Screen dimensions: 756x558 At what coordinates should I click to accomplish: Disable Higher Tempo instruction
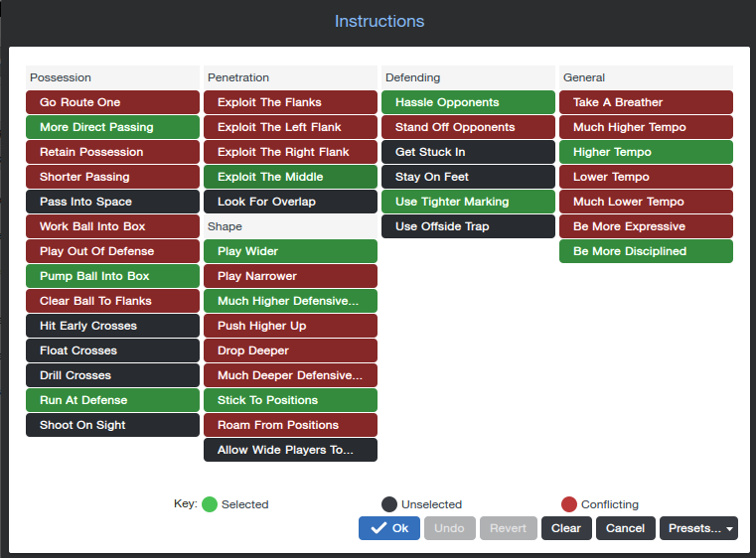click(646, 152)
